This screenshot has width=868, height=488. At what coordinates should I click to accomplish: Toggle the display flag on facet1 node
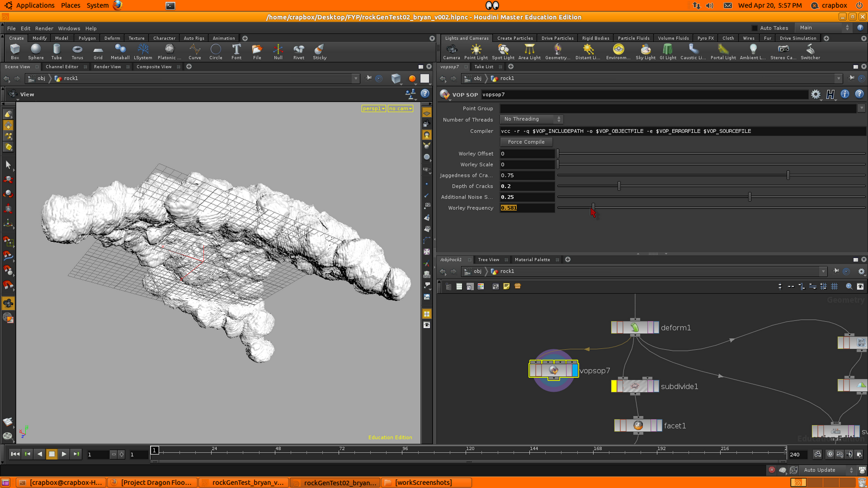click(659, 426)
